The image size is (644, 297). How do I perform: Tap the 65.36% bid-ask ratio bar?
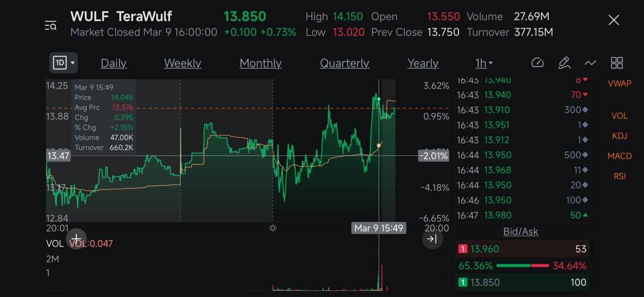point(522,266)
